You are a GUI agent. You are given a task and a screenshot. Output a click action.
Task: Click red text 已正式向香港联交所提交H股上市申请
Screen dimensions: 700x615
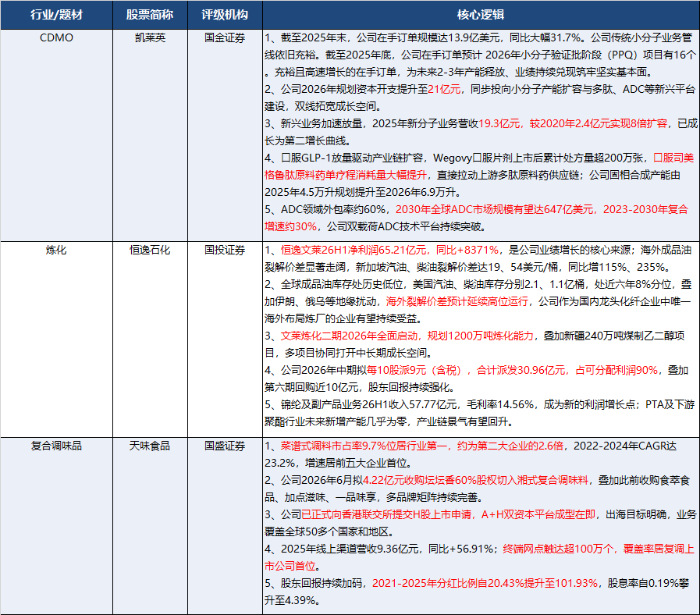(x=386, y=514)
